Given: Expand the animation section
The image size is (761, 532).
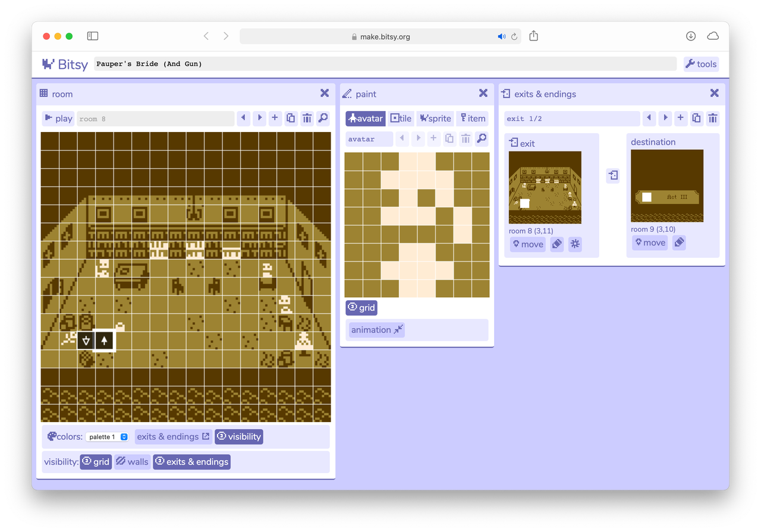Looking at the screenshot, I should [x=377, y=330].
